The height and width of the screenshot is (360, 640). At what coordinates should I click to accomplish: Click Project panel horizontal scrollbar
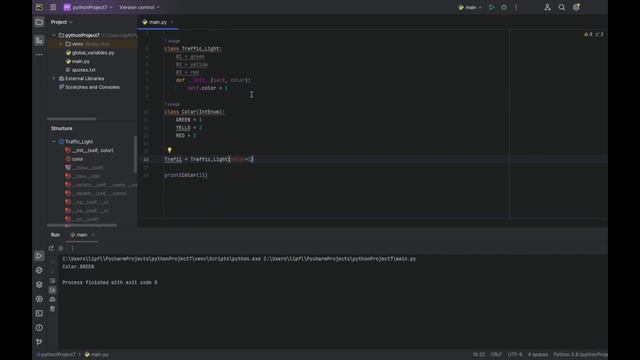click(x=71, y=119)
